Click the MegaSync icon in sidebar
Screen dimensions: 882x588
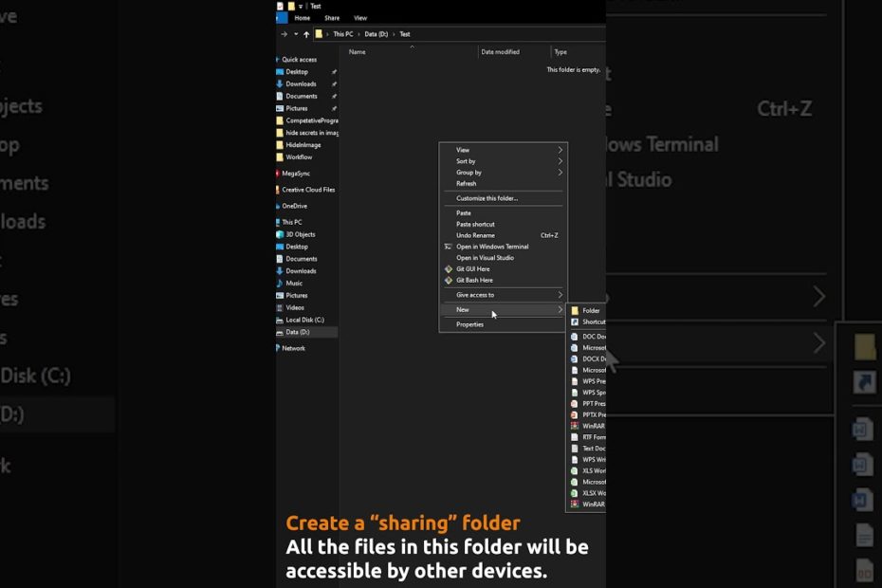(279, 174)
